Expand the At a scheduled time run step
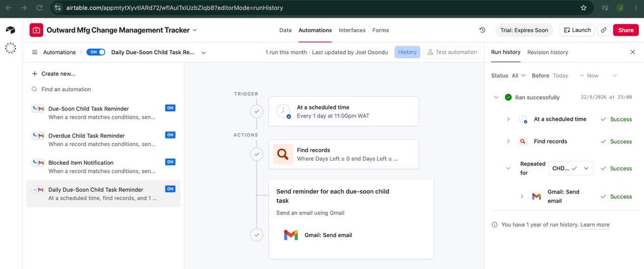The width and height of the screenshot is (644, 269). [x=508, y=119]
